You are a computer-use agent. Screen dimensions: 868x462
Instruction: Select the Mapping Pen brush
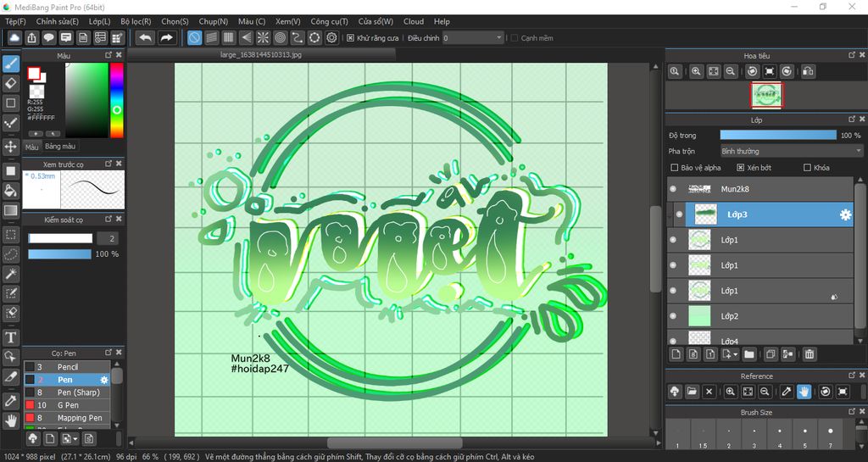point(67,418)
